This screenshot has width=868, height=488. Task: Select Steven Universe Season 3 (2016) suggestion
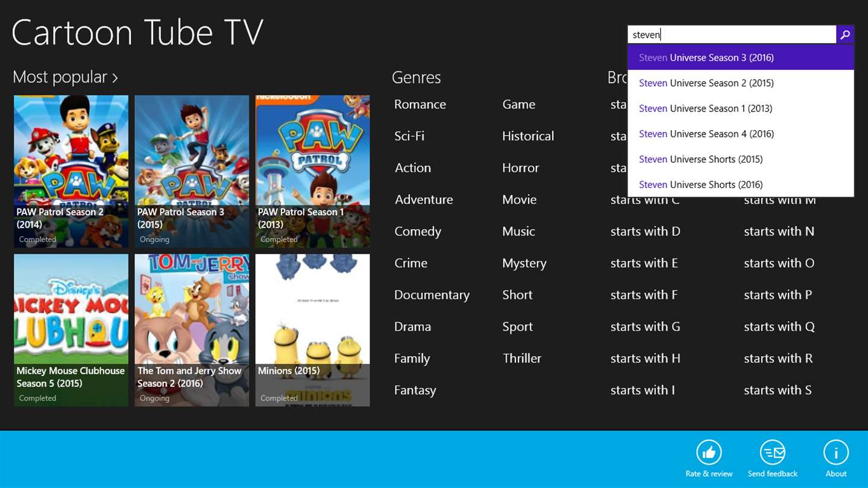tap(741, 58)
